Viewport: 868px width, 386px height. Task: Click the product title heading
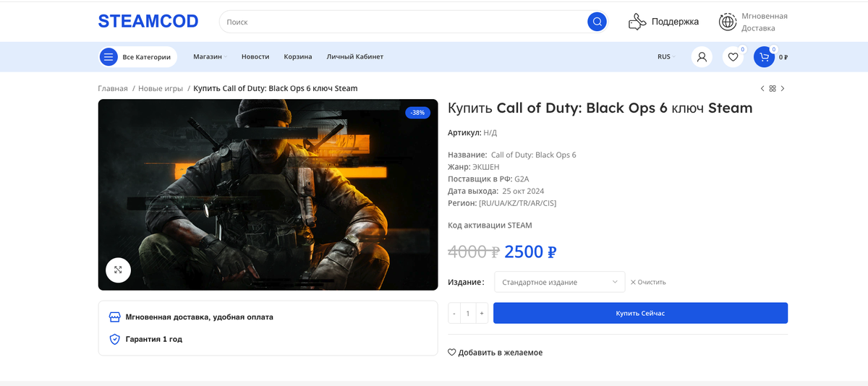(x=600, y=108)
